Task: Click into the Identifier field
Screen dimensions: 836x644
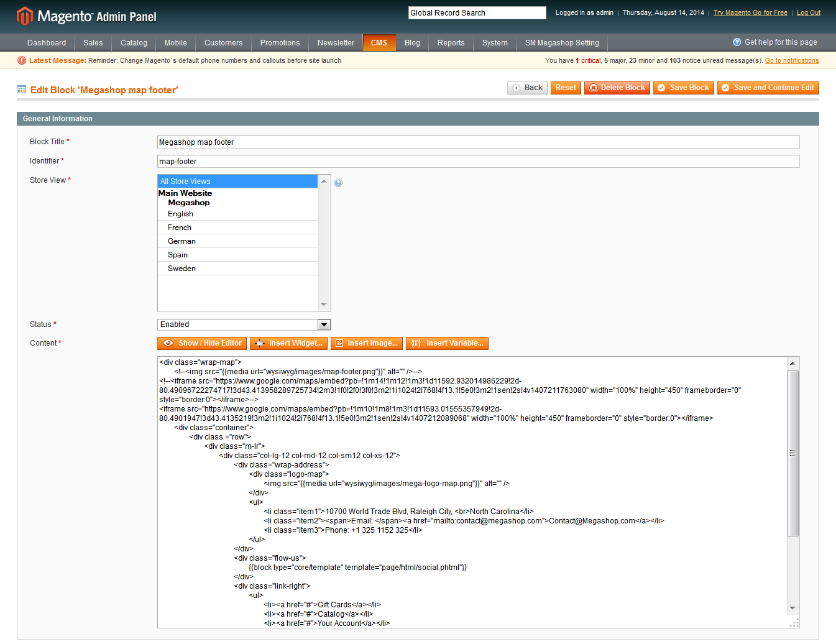Action: click(x=478, y=162)
